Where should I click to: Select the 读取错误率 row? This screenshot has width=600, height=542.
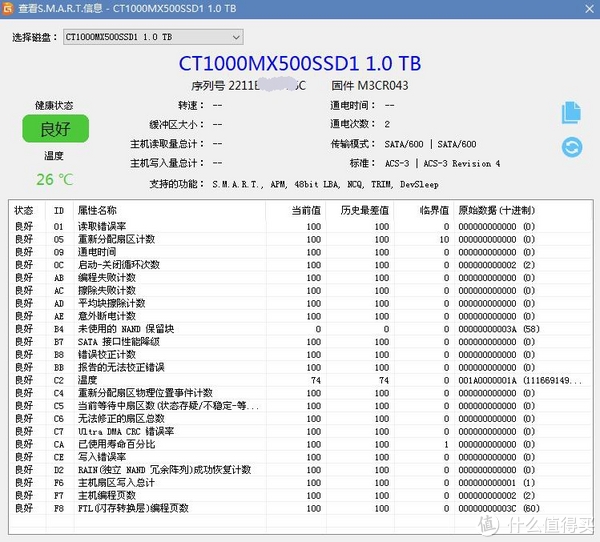300,227
